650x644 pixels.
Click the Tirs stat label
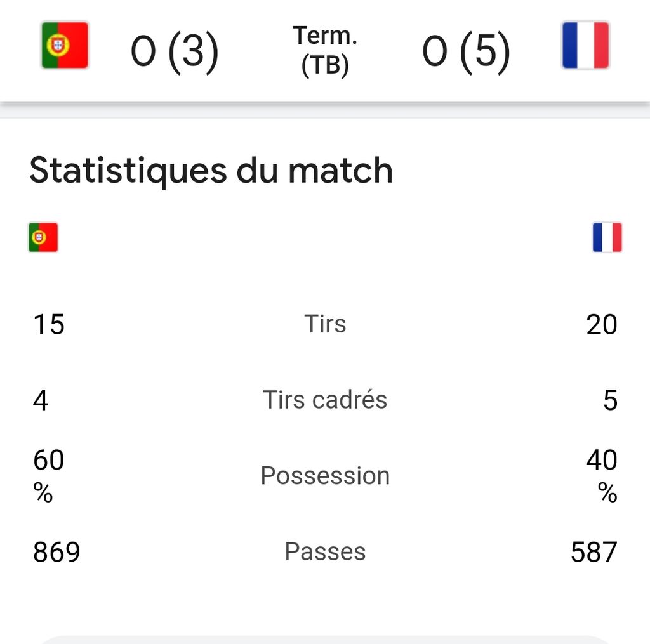(x=325, y=324)
